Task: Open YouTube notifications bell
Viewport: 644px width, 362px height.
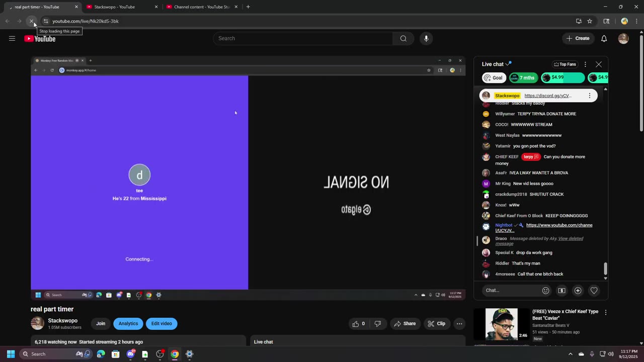Action: [x=604, y=38]
